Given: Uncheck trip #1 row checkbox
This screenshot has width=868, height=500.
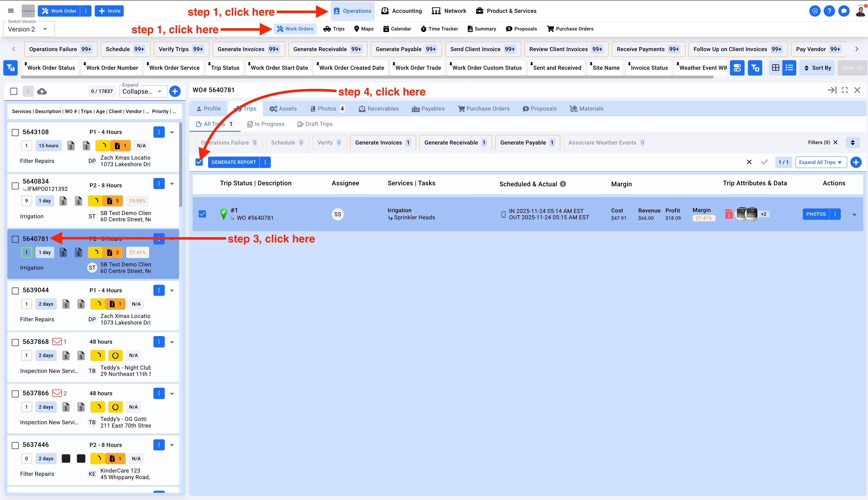Looking at the screenshot, I should (202, 214).
